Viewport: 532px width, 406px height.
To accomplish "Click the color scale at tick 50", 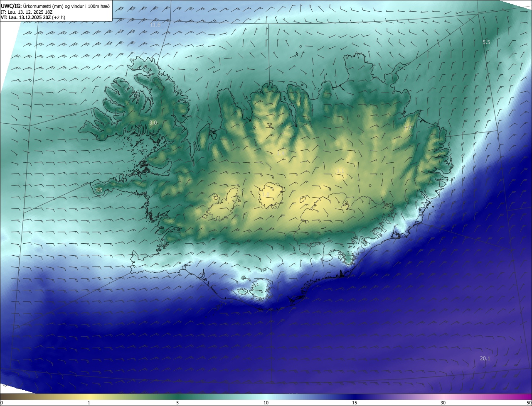I will 529,403.
